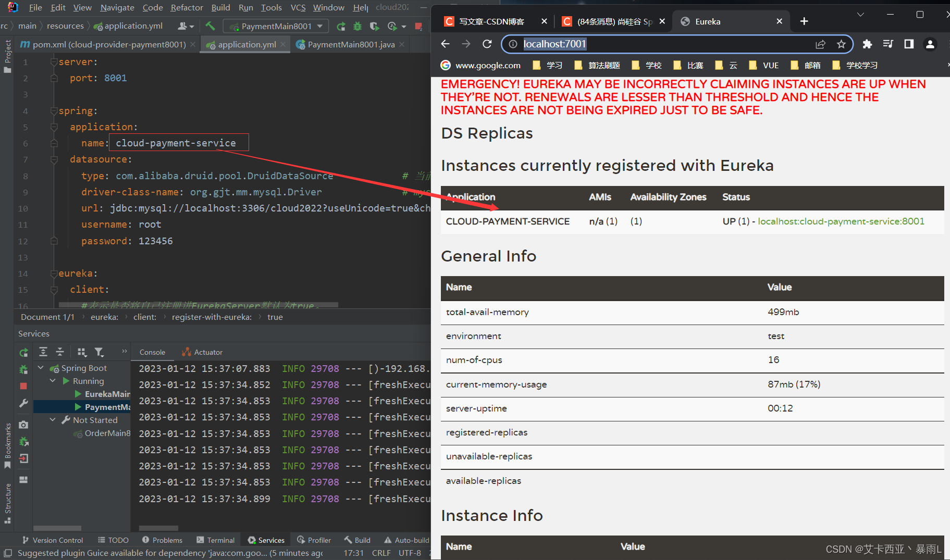The image size is (950, 560).
Task: Click the share page icon in address bar
Action: tap(821, 44)
